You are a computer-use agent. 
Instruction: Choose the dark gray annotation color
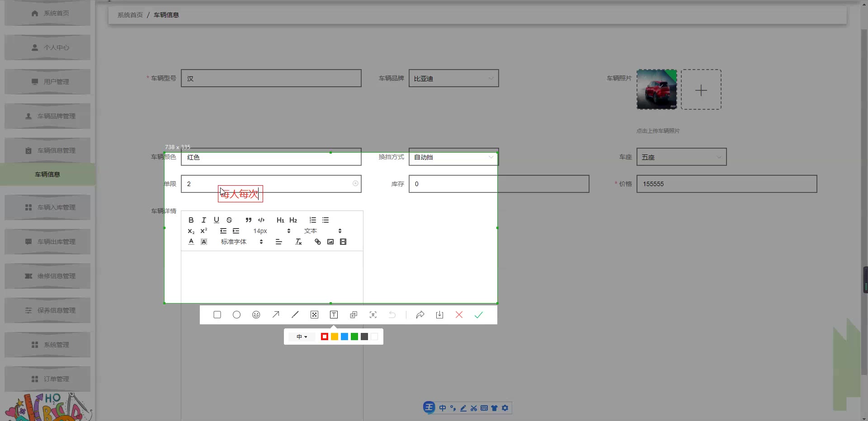364,337
